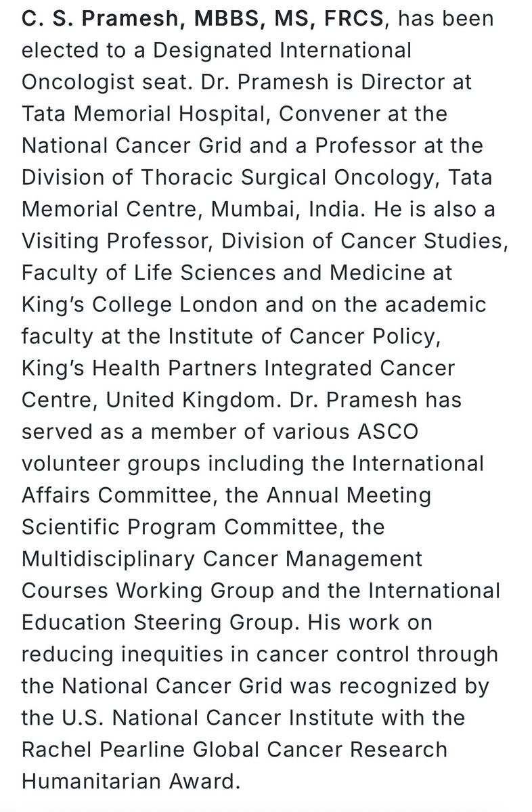Click the Visiting Professor phrase
This screenshot has width=532, height=812.
pyautogui.click(x=116, y=241)
